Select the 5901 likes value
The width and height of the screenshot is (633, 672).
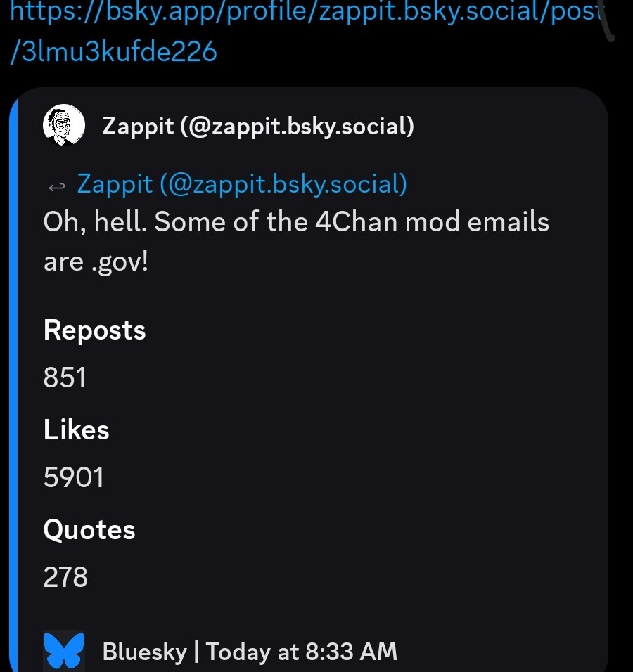pos(73,477)
